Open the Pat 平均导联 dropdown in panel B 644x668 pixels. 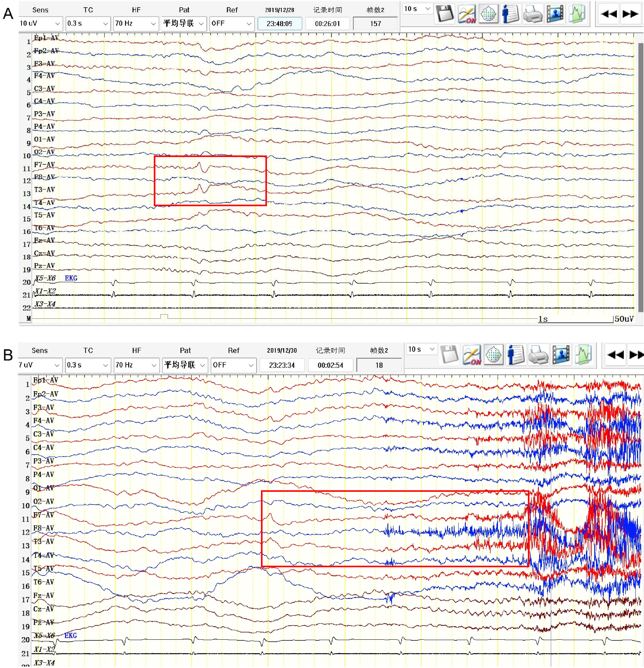[185, 365]
